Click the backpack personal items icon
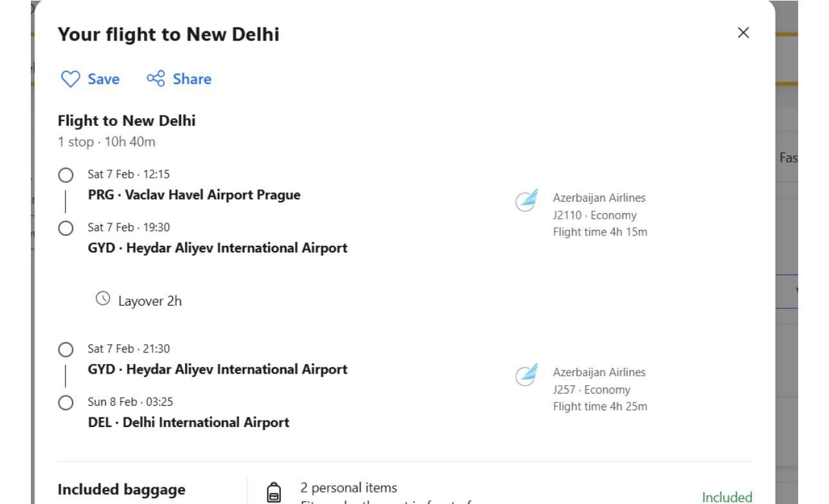This screenshot has width=829, height=504. point(273,492)
